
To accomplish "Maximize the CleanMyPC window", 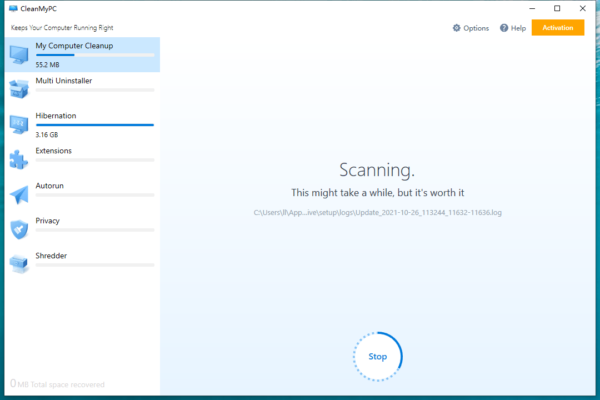I will click(x=557, y=8).
